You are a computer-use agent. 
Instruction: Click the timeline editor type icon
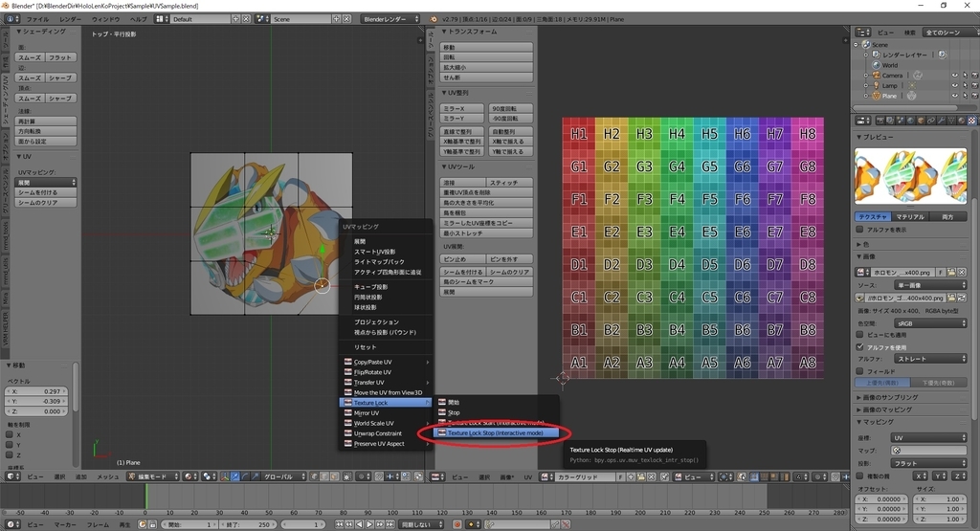tap(11, 524)
